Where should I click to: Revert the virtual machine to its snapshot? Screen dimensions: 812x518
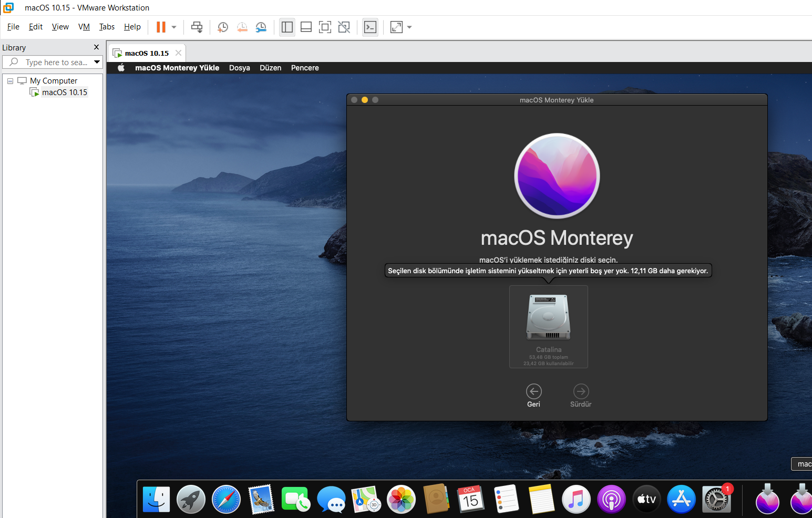[x=242, y=27]
